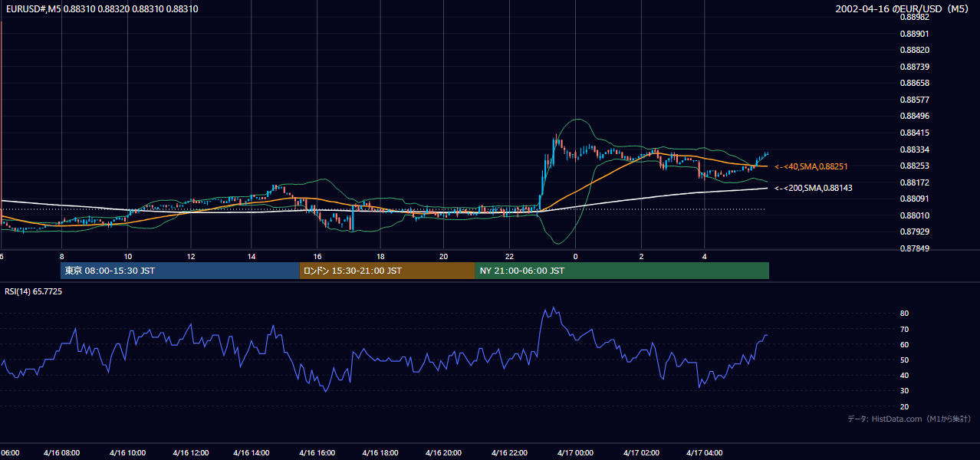Click RSI scale value 80
Image resolution: width=980 pixels, height=460 pixels.
(904, 314)
